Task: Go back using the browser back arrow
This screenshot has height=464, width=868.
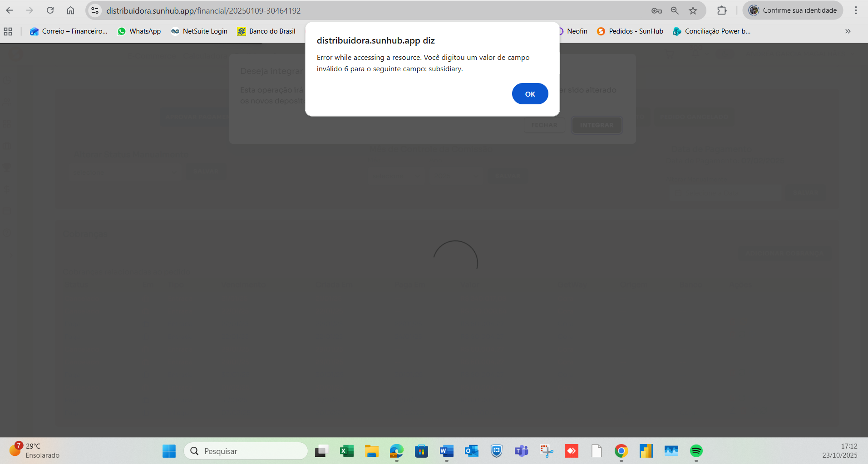Action: (x=10, y=10)
